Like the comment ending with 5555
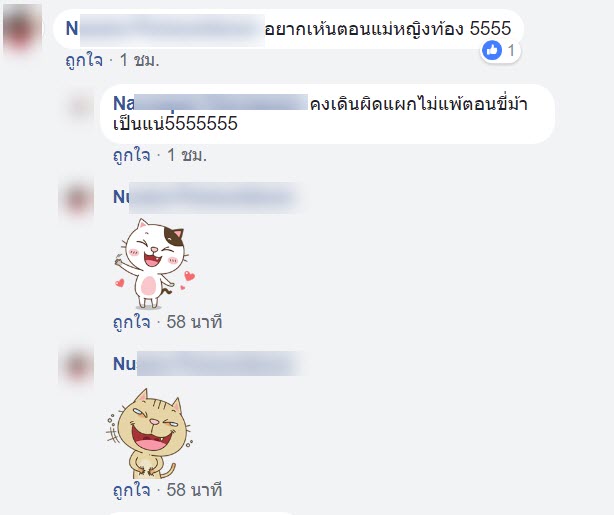 pyautogui.click(x=84, y=60)
